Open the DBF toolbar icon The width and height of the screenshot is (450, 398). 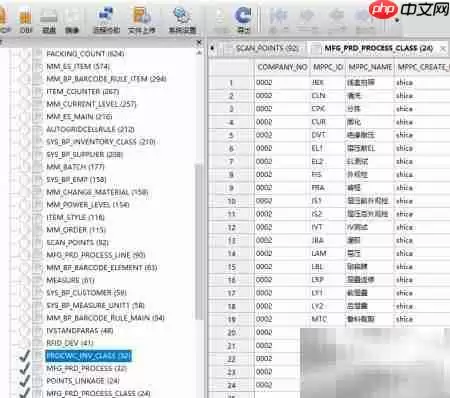[26, 20]
